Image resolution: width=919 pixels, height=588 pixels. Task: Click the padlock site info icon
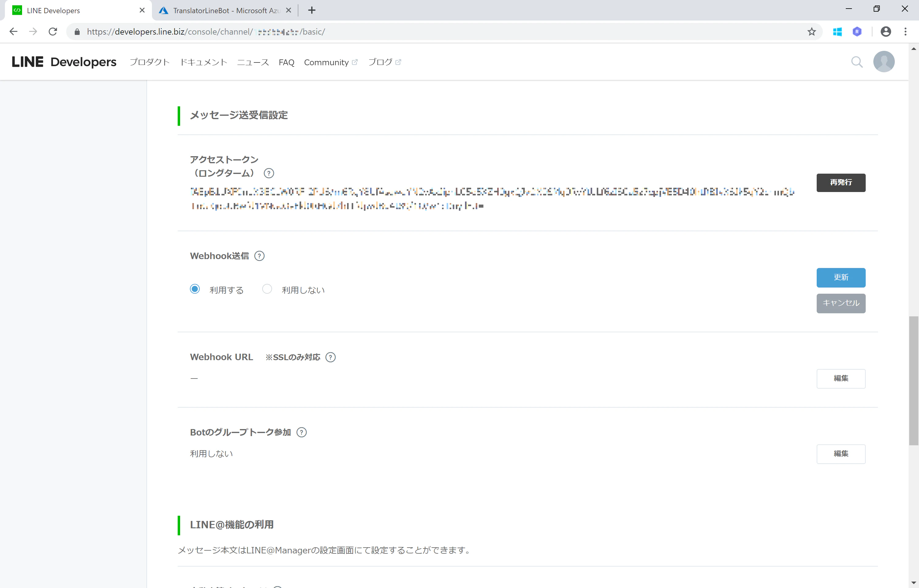(x=77, y=32)
